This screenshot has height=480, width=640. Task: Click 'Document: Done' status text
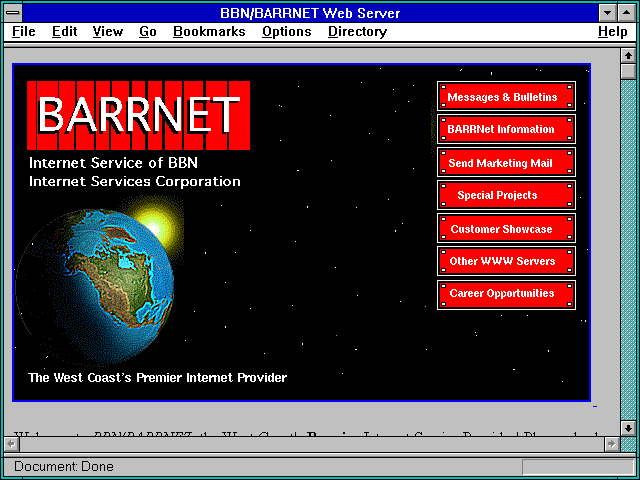(x=64, y=466)
